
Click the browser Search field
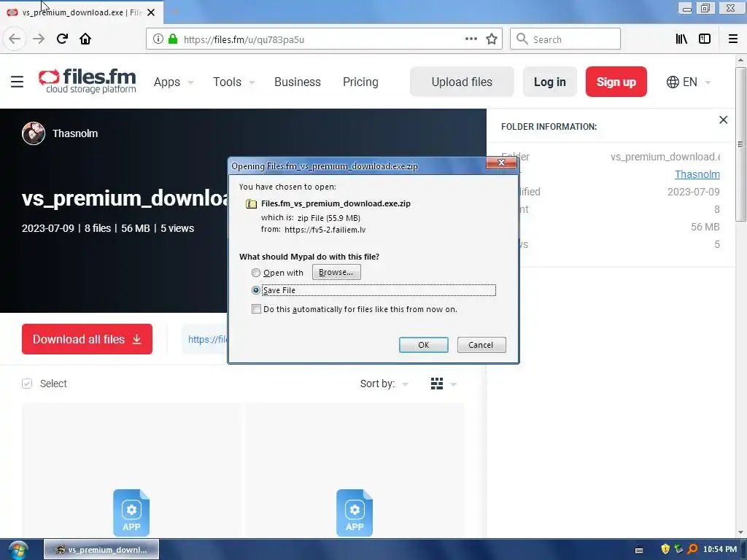click(565, 39)
